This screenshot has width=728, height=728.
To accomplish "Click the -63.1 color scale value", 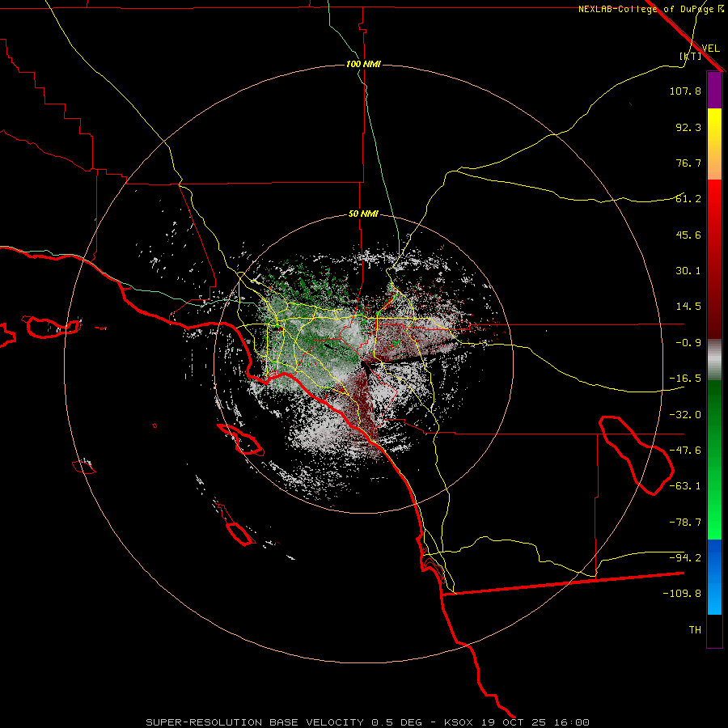I will 685,486.
